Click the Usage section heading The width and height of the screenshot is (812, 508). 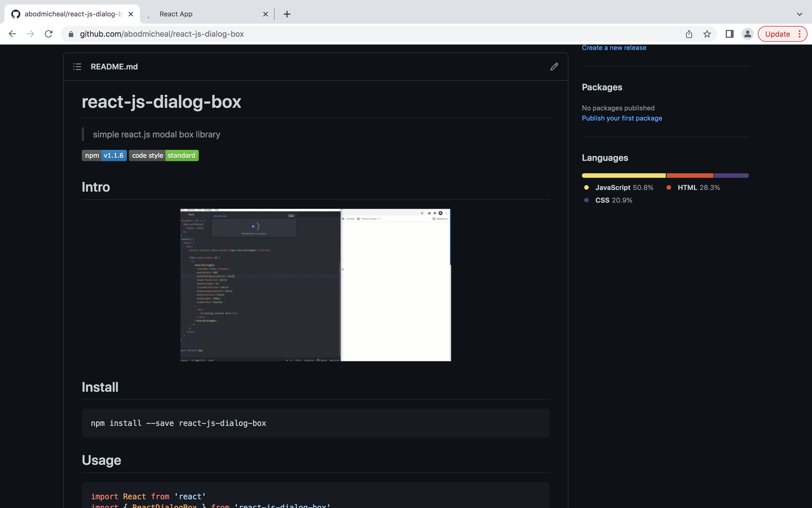[101, 460]
